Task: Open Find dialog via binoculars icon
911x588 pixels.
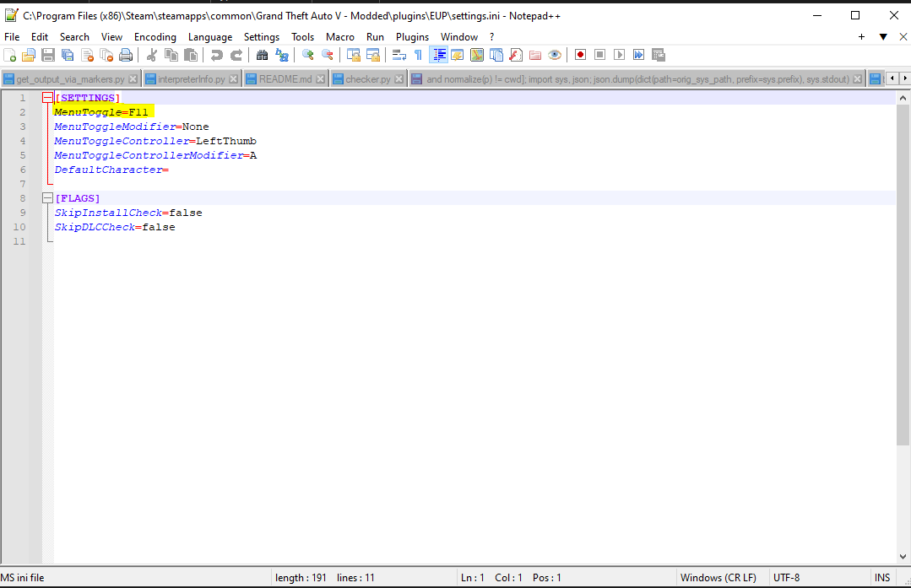Action: pyautogui.click(x=262, y=55)
